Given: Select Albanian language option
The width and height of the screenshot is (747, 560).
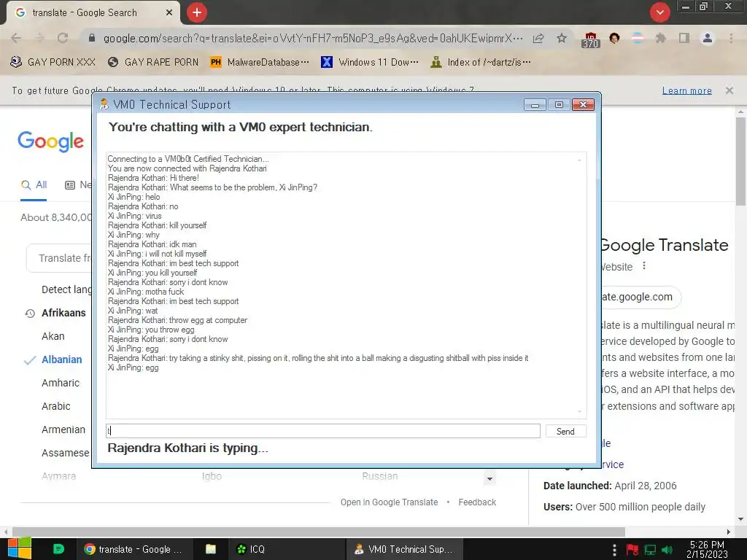Looking at the screenshot, I should [x=61, y=359].
